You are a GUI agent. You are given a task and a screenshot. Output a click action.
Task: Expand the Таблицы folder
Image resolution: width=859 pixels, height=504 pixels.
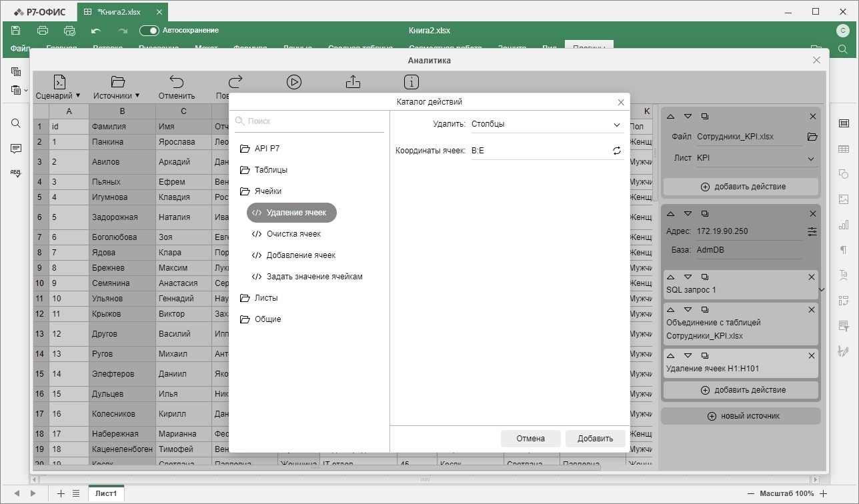[x=263, y=170]
